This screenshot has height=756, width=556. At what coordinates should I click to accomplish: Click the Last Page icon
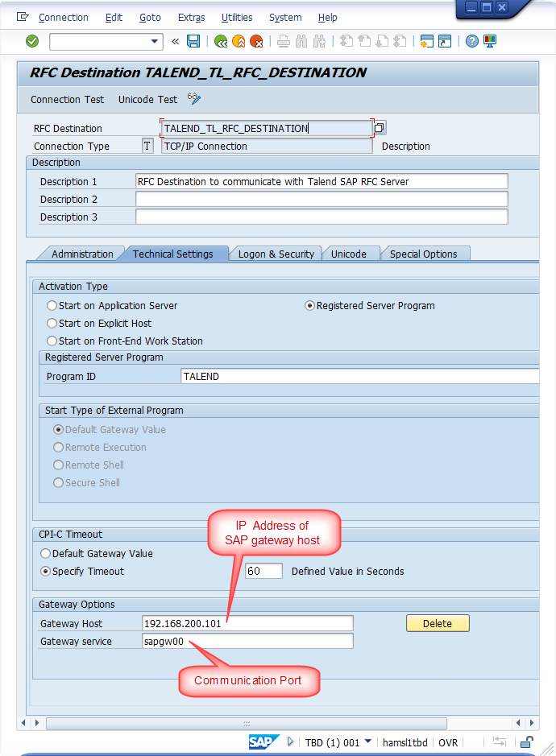click(400, 42)
